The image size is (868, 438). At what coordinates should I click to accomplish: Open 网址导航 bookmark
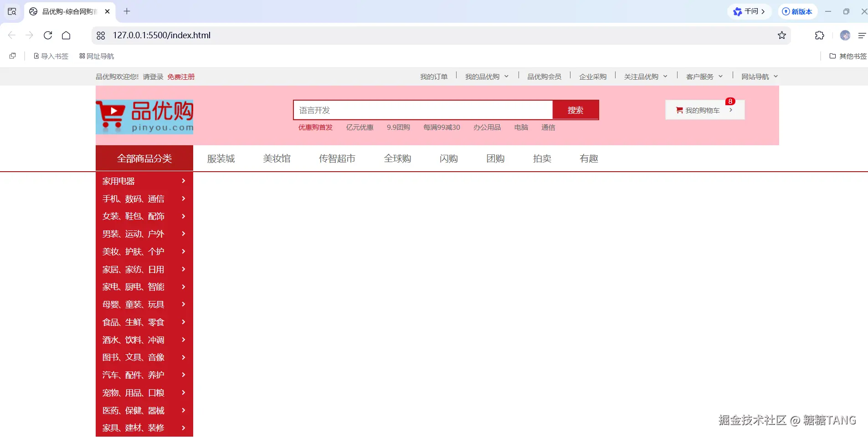(97, 56)
